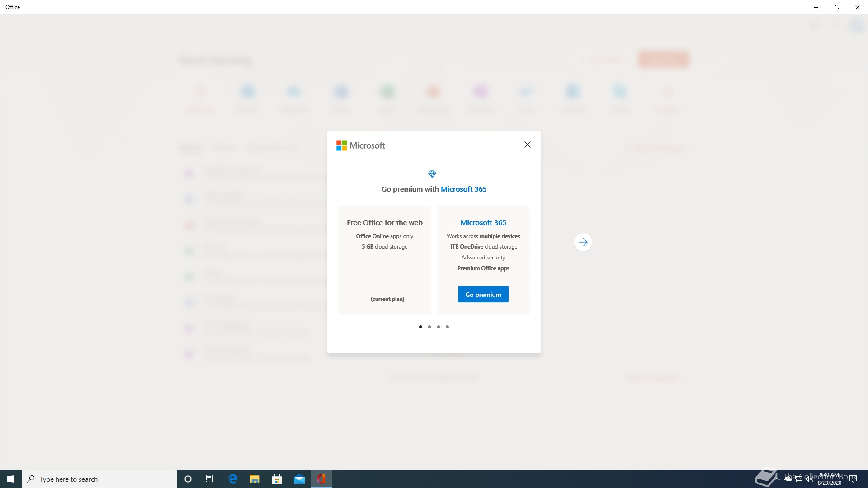The image size is (868, 488).
Task: Open the volume control in system tray
Action: pyautogui.click(x=809, y=479)
